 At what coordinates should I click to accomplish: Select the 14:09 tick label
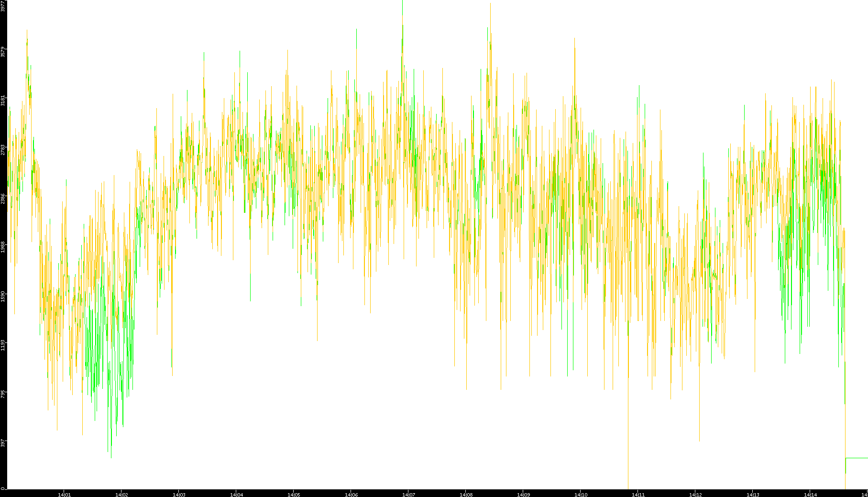pyautogui.click(x=523, y=495)
